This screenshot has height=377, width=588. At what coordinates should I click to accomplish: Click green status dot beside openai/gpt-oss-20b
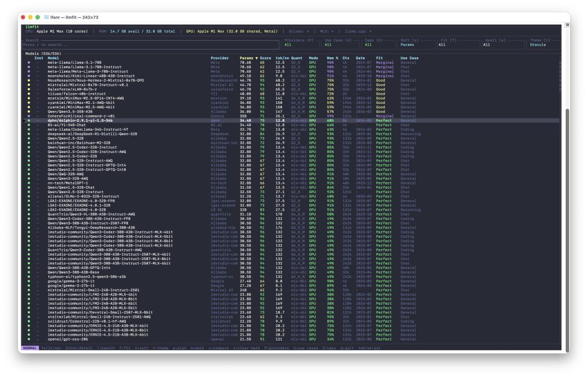(28, 339)
